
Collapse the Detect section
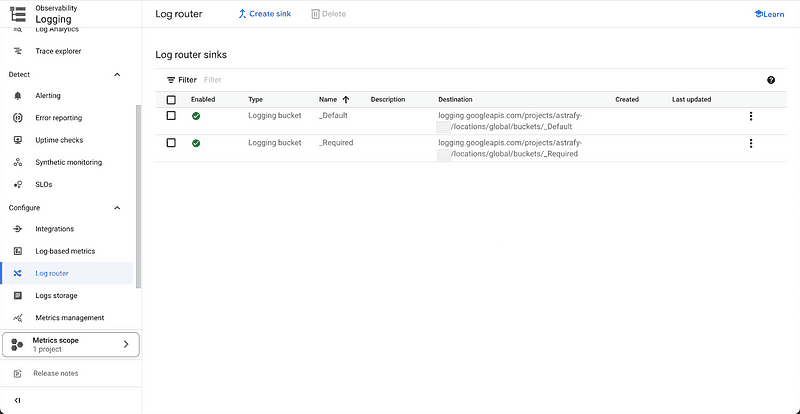[x=117, y=75]
